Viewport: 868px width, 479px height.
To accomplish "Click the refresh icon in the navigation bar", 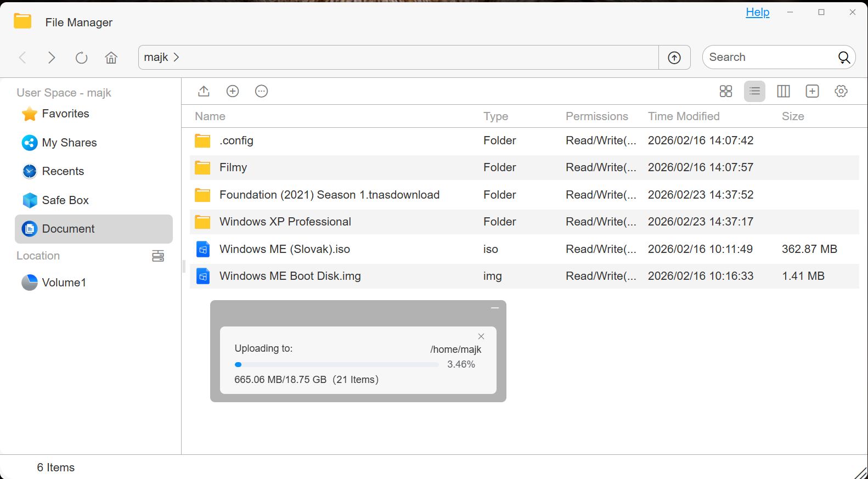I will pyautogui.click(x=81, y=58).
